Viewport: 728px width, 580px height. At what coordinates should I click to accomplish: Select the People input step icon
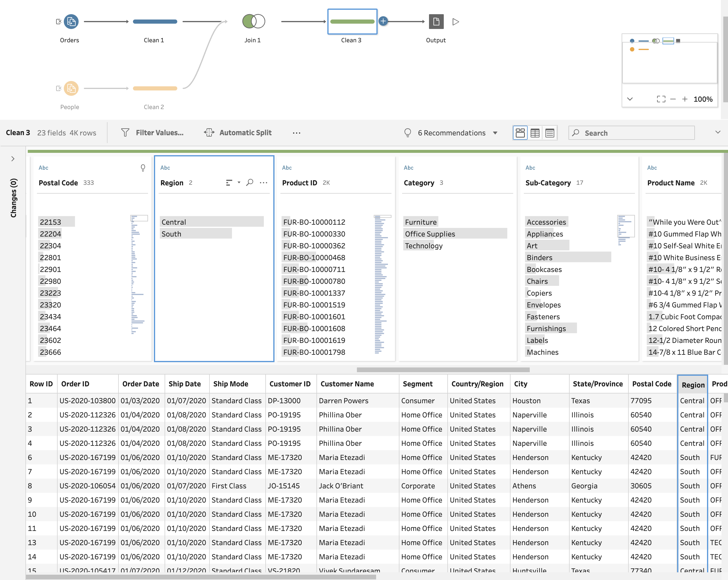71,88
